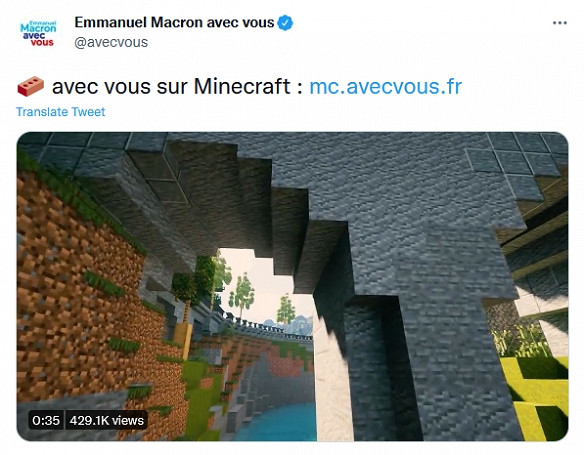Click the Emmanuel Macron avec vous display name
584x455 pixels.
pos(174,23)
